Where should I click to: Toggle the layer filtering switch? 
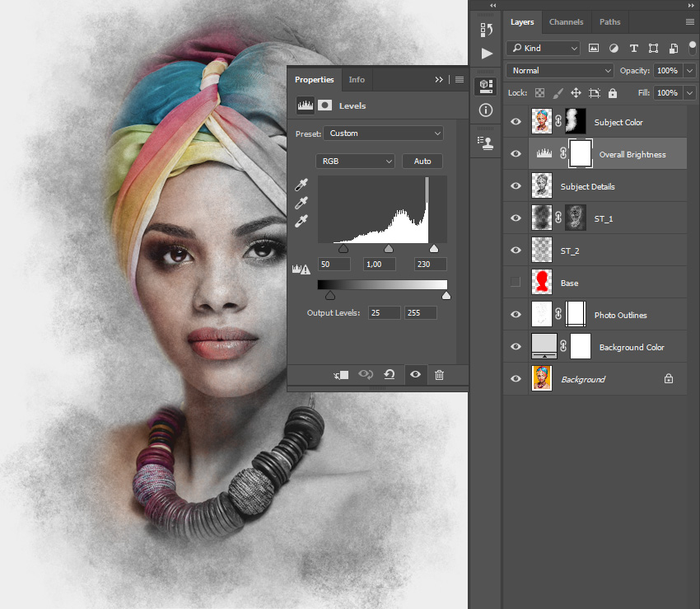693,47
